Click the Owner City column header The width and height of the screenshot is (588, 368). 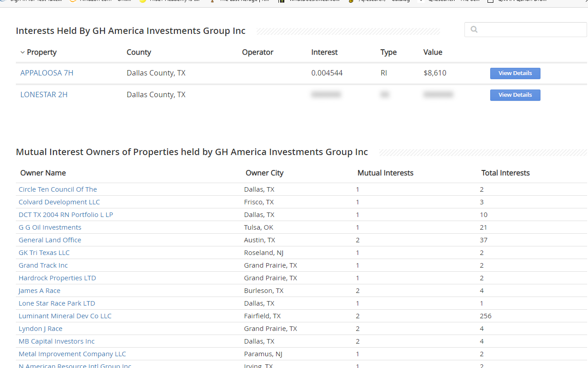[x=264, y=173]
